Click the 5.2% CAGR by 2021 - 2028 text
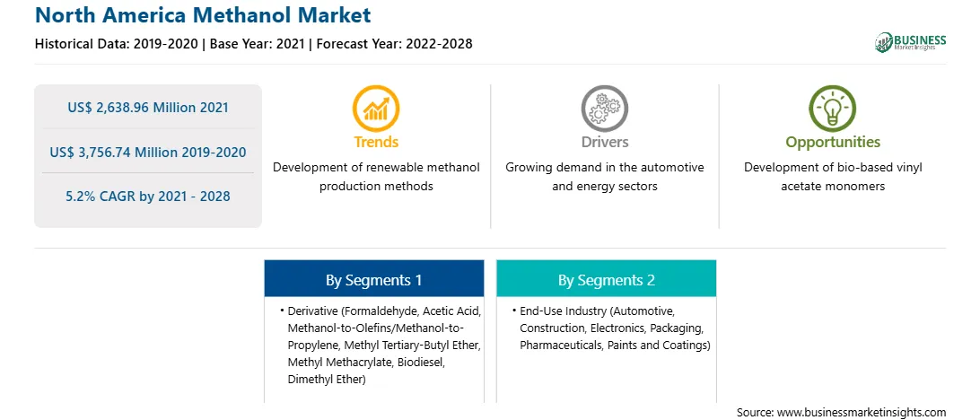Screen dimensions: 980x420 [148, 197]
